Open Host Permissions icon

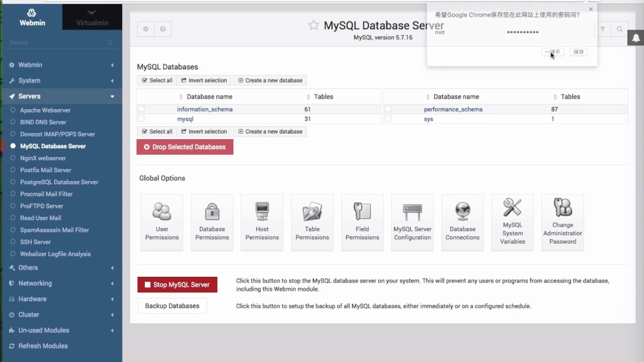(x=262, y=222)
